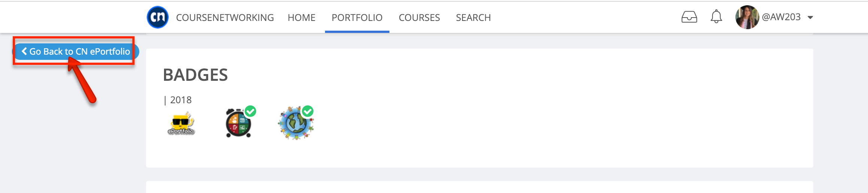Viewport: 868px width, 193px height.
Task: Click the COURSENETWORKING brand link
Action: coord(225,18)
